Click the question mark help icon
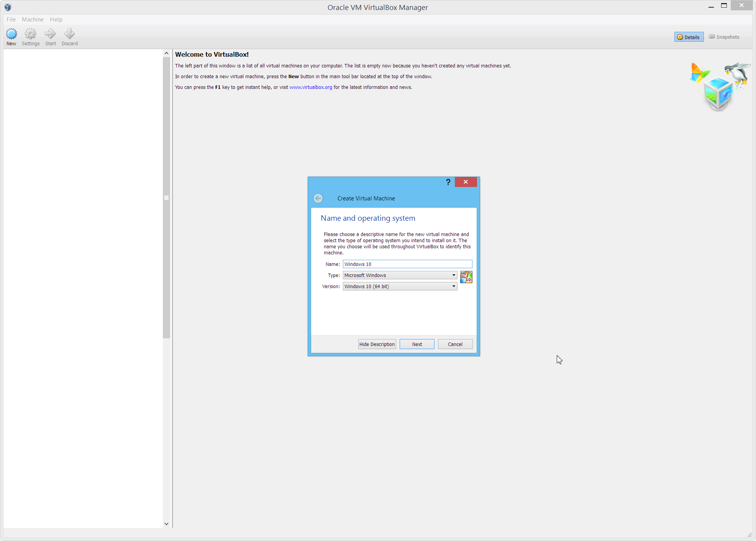 tap(448, 182)
